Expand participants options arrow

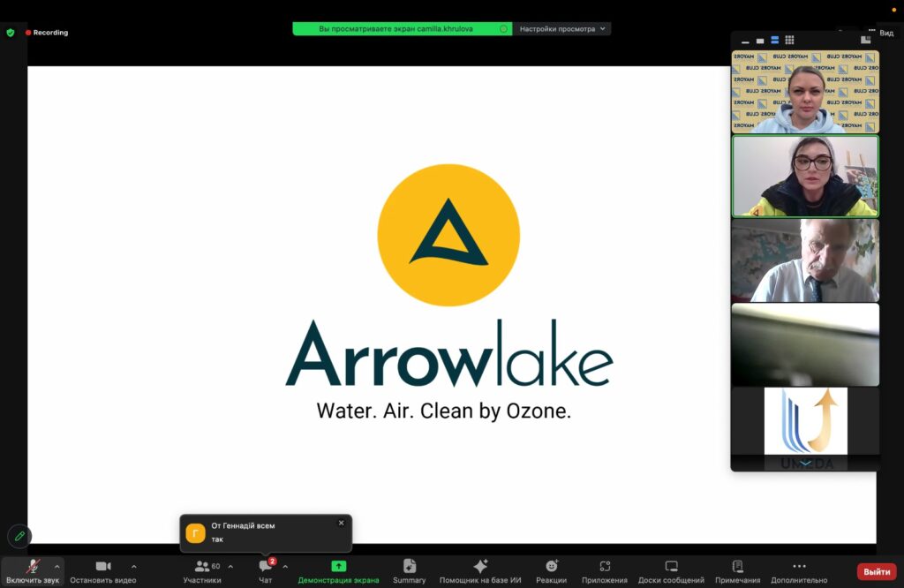(x=230, y=567)
